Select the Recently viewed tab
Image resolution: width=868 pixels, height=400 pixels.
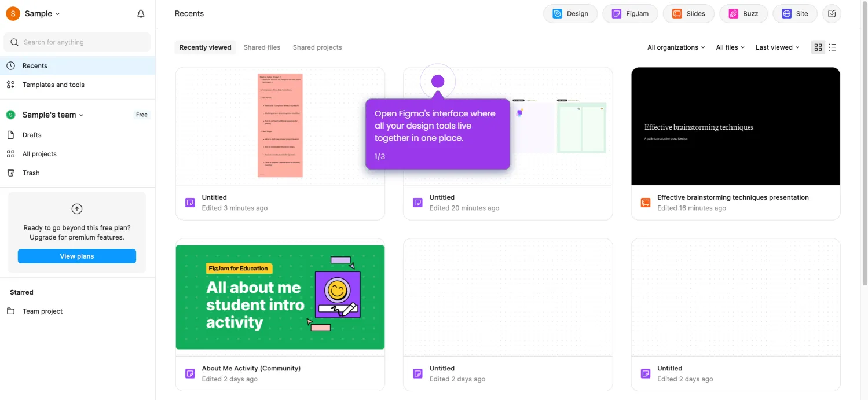(x=205, y=47)
